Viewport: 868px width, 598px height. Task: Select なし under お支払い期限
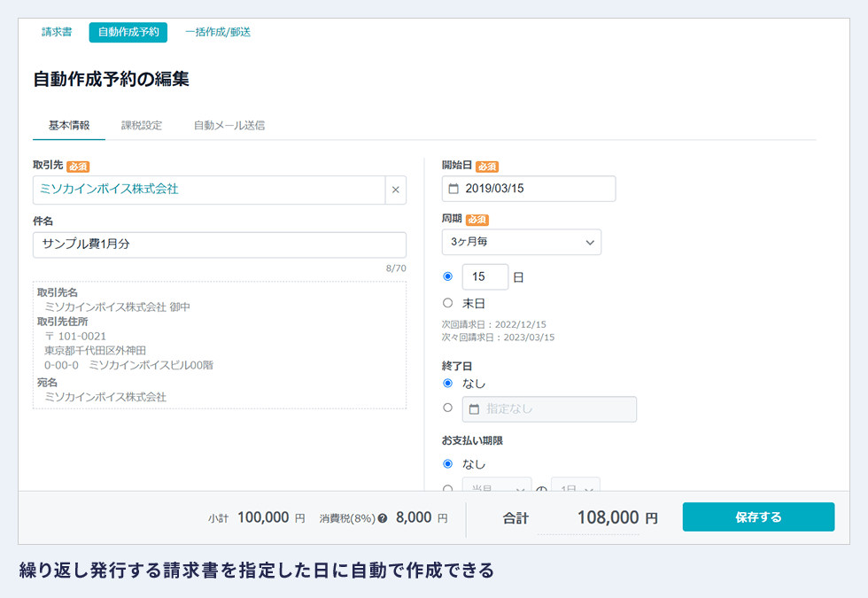[x=447, y=463]
